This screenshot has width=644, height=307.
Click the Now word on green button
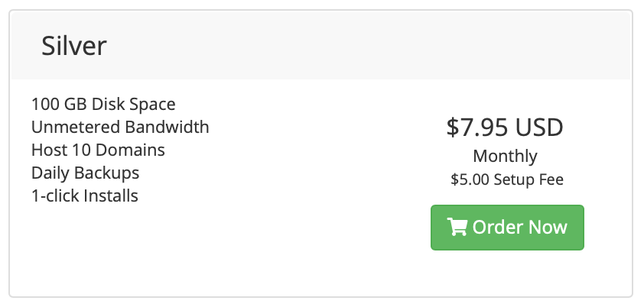[x=548, y=227]
